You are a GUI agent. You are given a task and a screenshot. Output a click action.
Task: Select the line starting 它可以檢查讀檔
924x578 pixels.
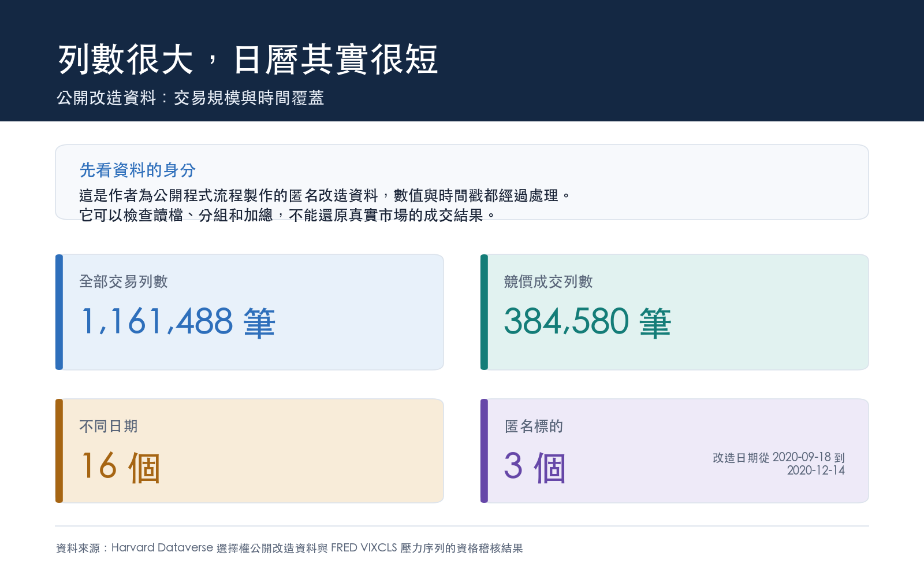click(x=288, y=215)
